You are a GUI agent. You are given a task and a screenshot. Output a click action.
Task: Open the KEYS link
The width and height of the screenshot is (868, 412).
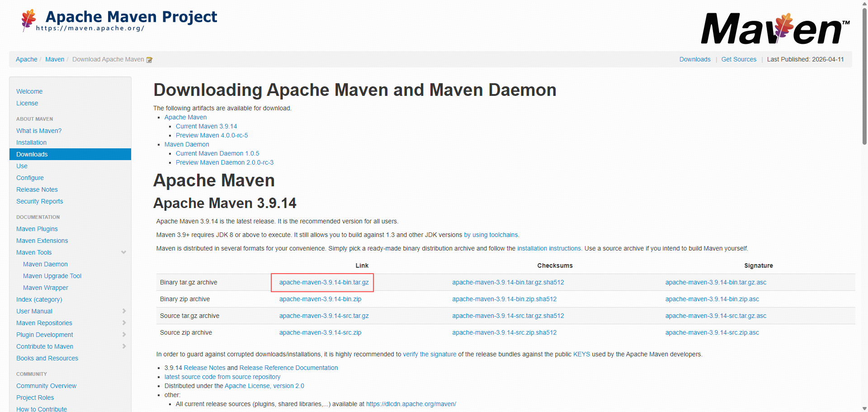point(581,354)
